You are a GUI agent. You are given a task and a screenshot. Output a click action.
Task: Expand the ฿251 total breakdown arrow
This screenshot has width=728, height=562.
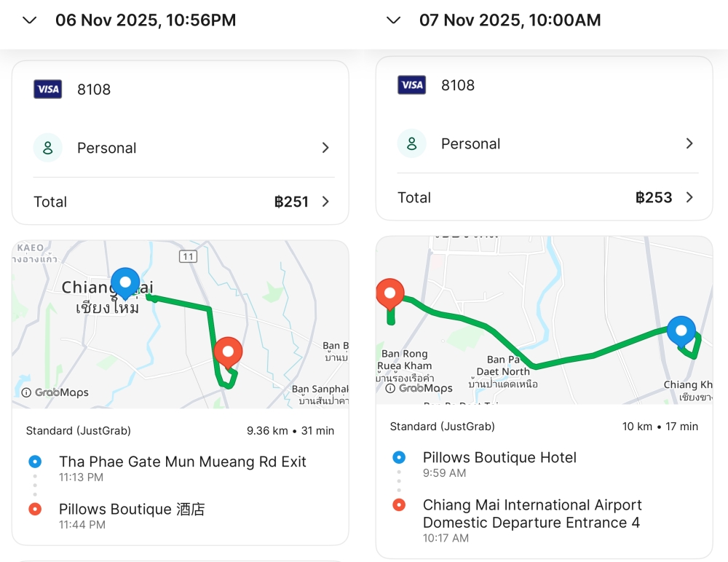pyautogui.click(x=325, y=202)
